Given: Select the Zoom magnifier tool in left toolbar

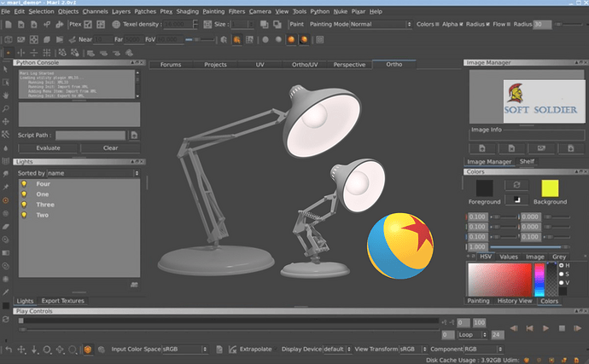Looking at the screenshot, I should tap(5, 108).
